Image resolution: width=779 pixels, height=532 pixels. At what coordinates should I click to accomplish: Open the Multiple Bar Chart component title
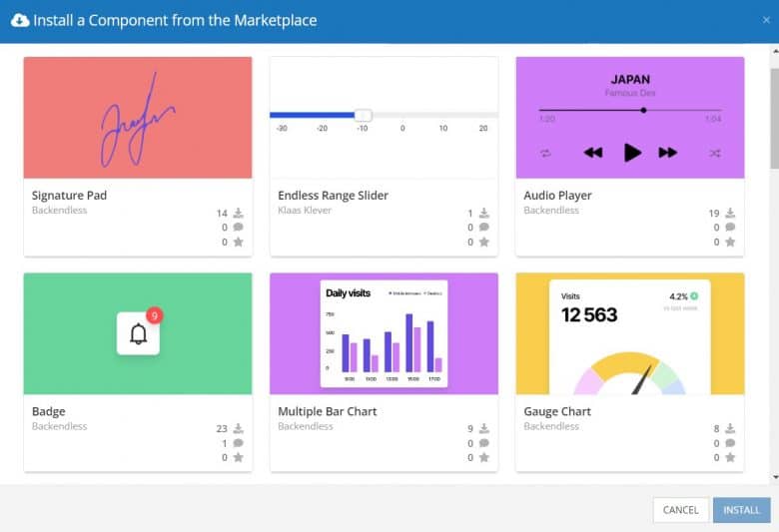click(327, 411)
